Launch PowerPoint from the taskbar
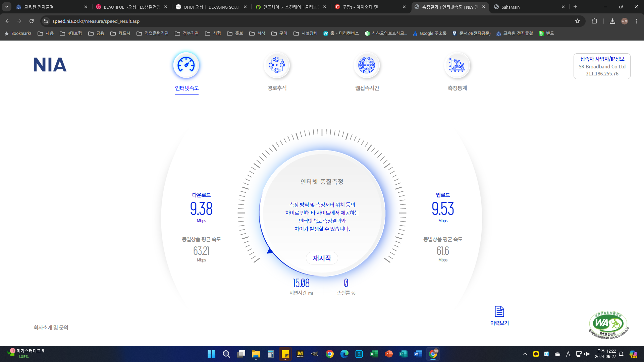The width and height of the screenshot is (644, 362). [389, 354]
